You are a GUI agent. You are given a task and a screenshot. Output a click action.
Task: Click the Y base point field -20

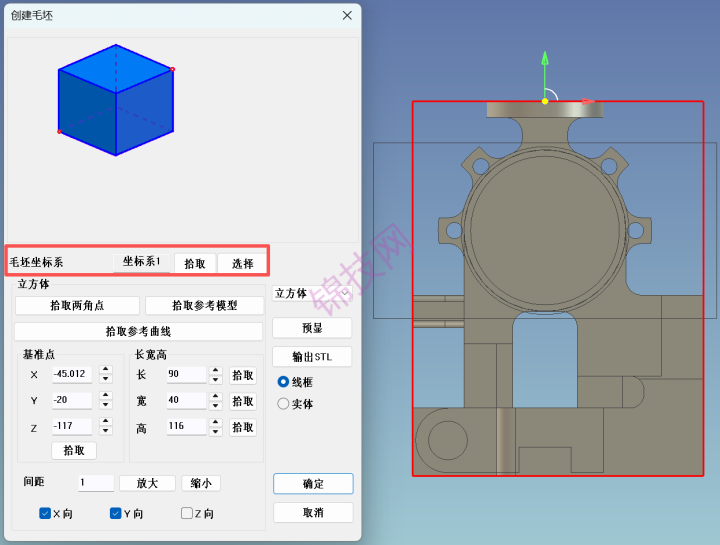pyautogui.click(x=72, y=400)
